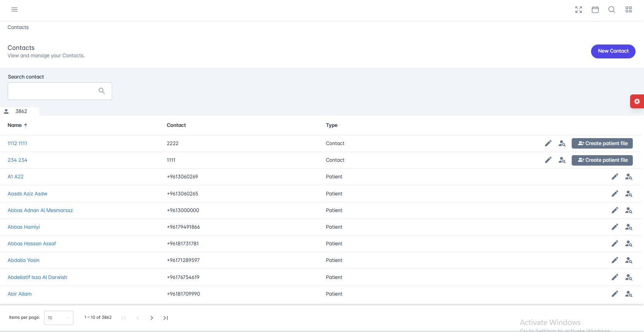The width and height of the screenshot is (644, 332).
Task: Open contact 234 234 link
Action: 17,160
